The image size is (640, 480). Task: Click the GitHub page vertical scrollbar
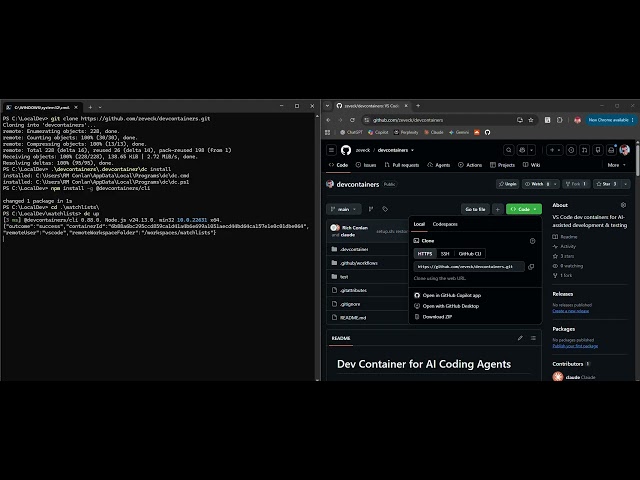point(638,159)
